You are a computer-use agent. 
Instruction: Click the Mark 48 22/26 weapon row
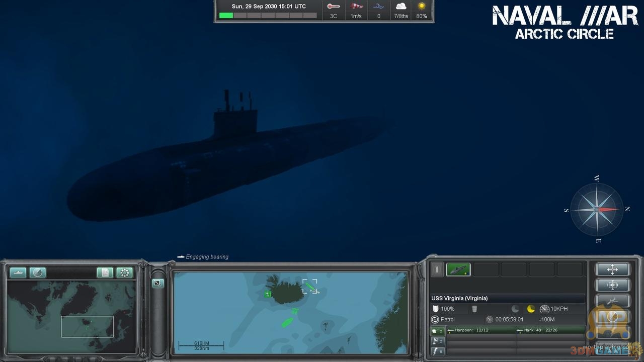(550, 330)
